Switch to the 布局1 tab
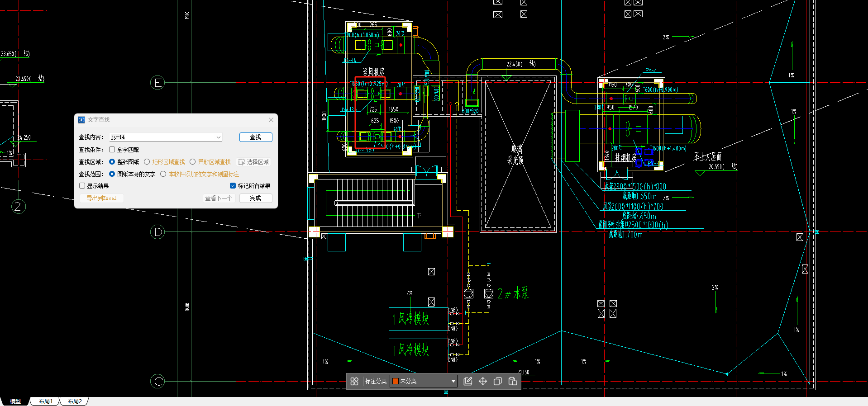Image resolution: width=868 pixels, height=406 pixels. (45, 401)
